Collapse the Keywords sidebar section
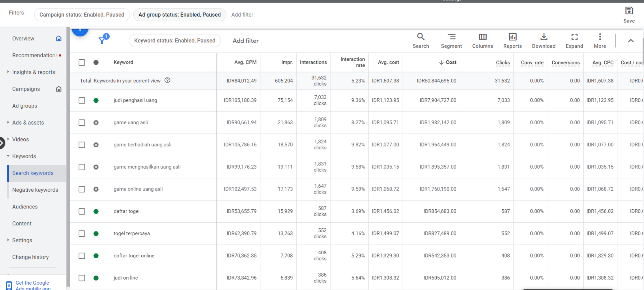The image size is (644, 290). pos(8,156)
